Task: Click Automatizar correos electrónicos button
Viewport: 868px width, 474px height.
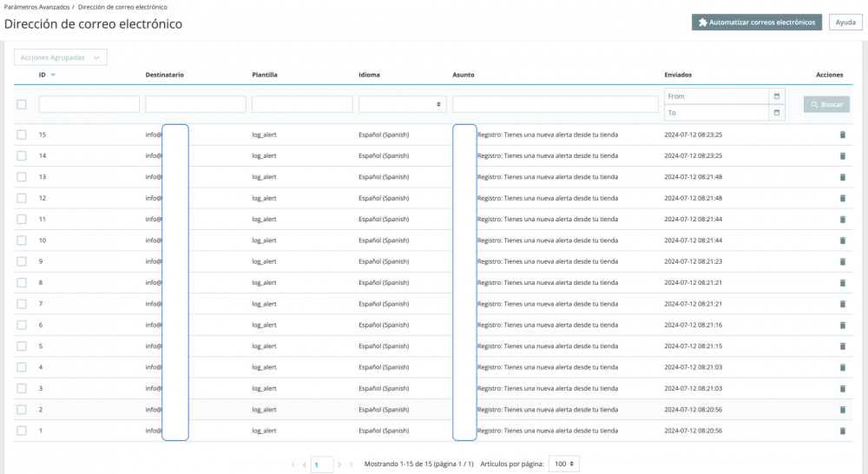Action: click(x=757, y=23)
